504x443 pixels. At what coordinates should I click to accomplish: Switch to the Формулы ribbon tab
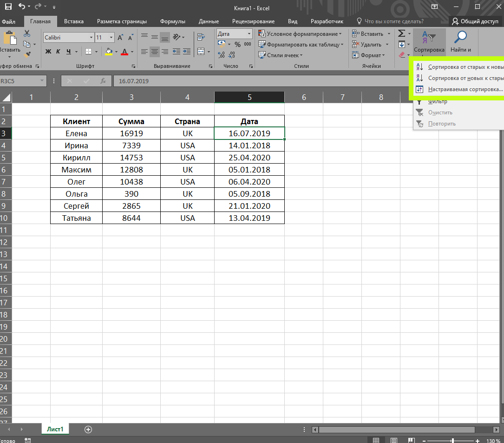(x=172, y=21)
